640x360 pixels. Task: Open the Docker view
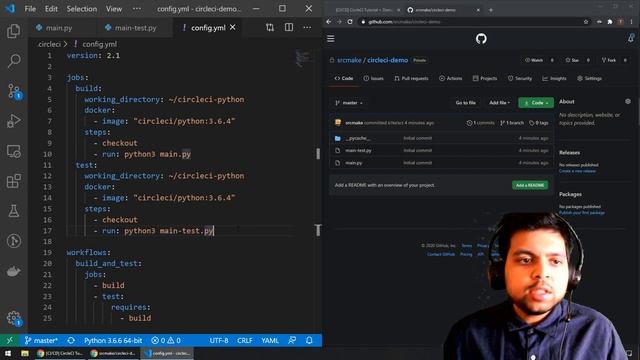[13, 271]
